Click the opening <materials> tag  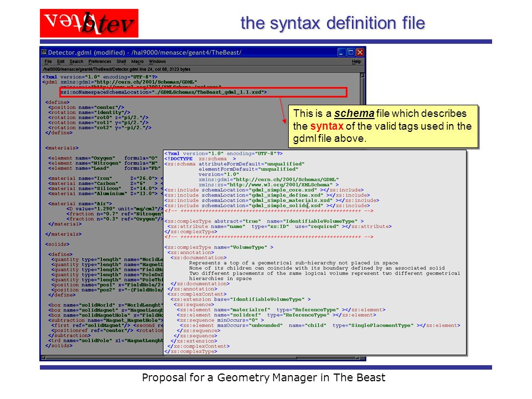click(62, 148)
